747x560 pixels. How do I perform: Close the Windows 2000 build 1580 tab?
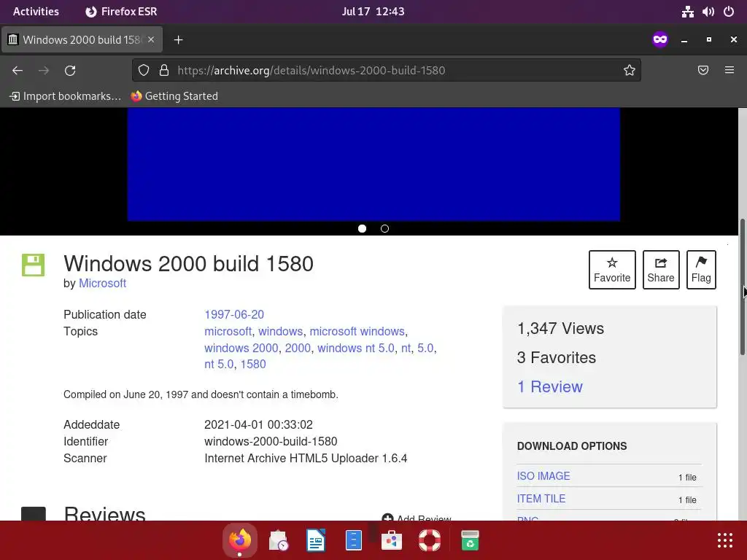coord(151,39)
